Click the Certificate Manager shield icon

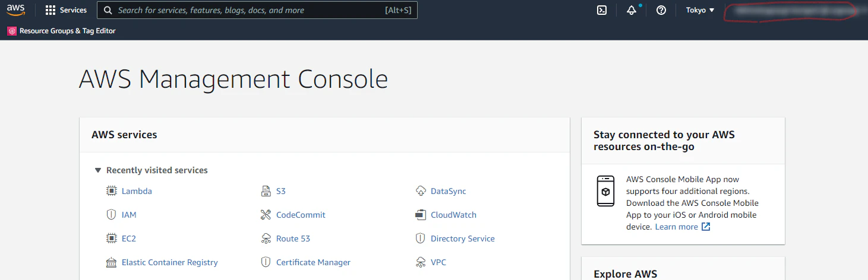click(266, 262)
